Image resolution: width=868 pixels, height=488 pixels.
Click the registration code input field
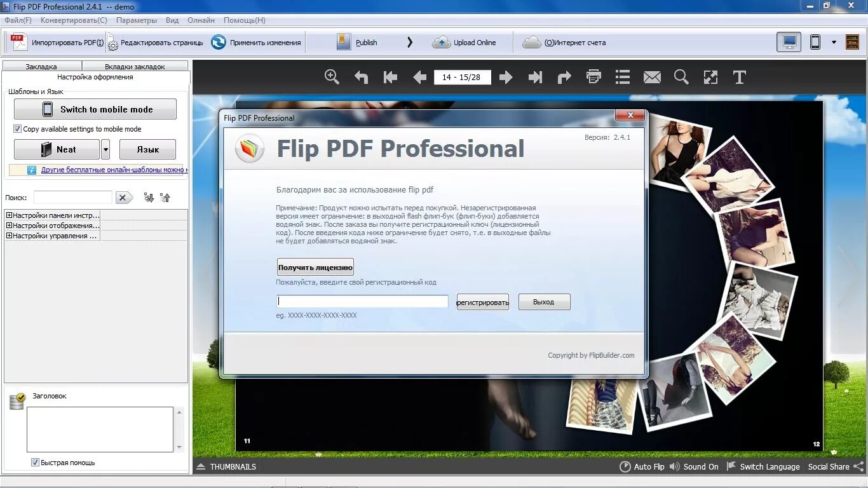click(363, 301)
